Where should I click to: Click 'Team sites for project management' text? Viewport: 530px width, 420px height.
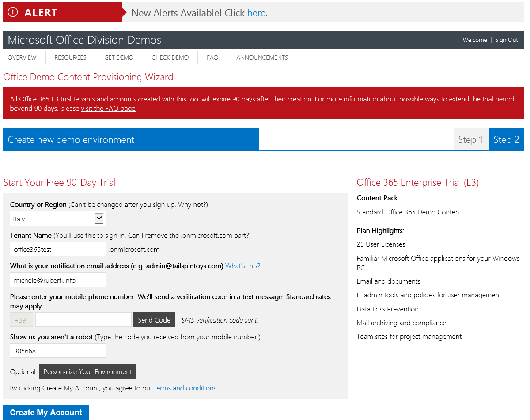click(409, 337)
